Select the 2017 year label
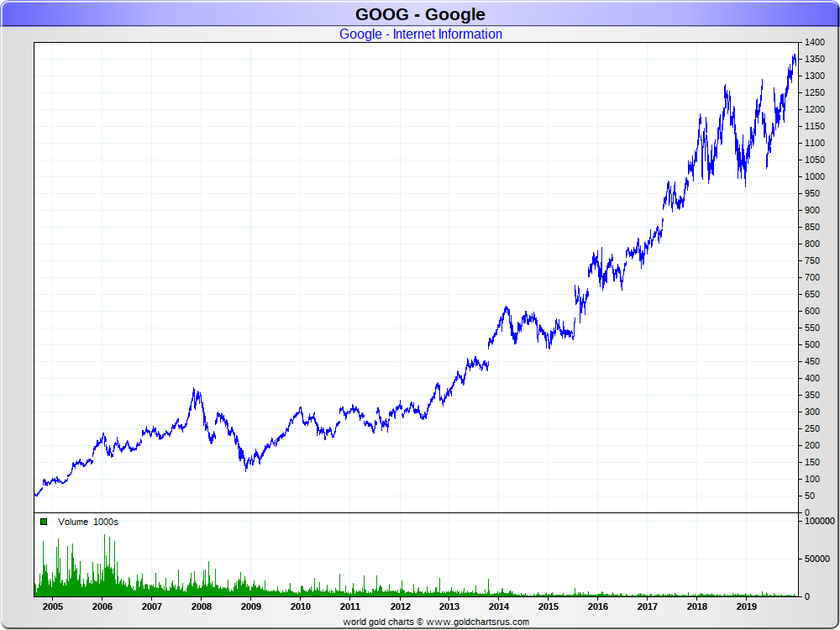Screen dimensions: 840x630 [x=647, y=606]
